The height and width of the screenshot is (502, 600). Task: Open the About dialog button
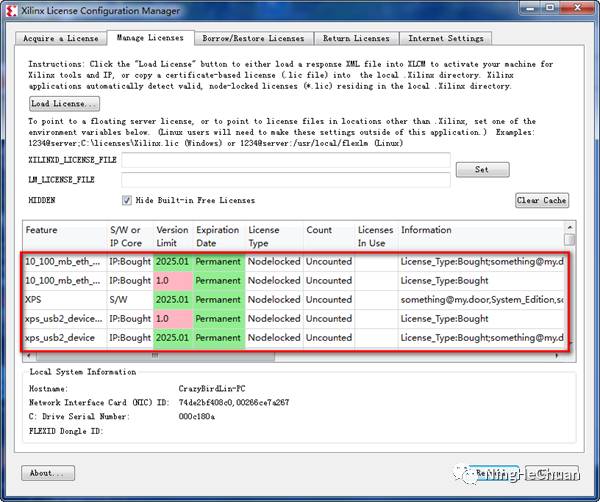(48, 473)
